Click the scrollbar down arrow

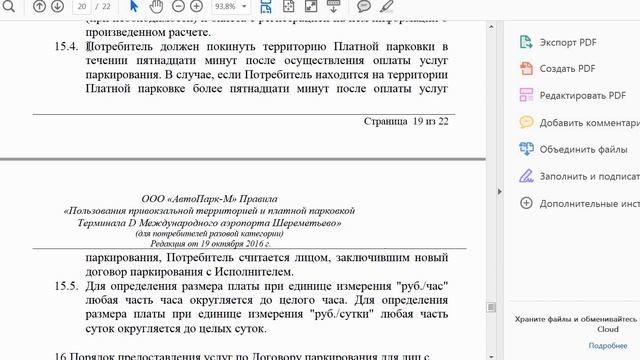(491, 356)
